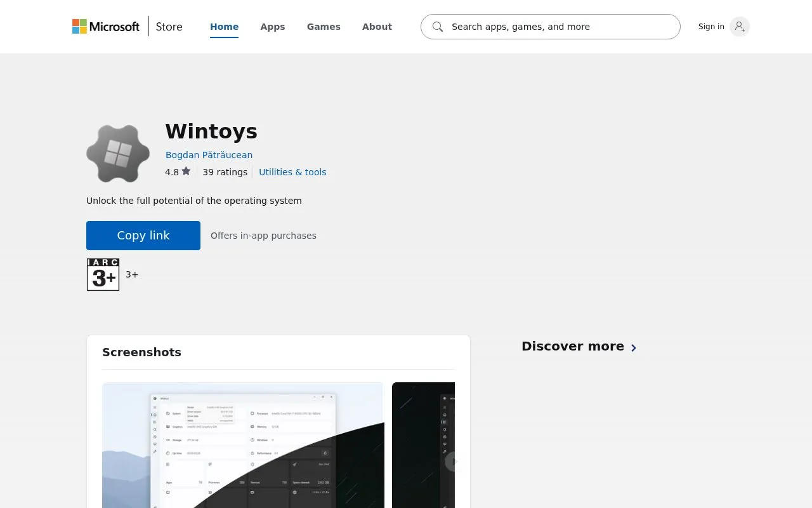812x508 pixels.
Task: Click the Sign in link
Action: click(711, 27)
